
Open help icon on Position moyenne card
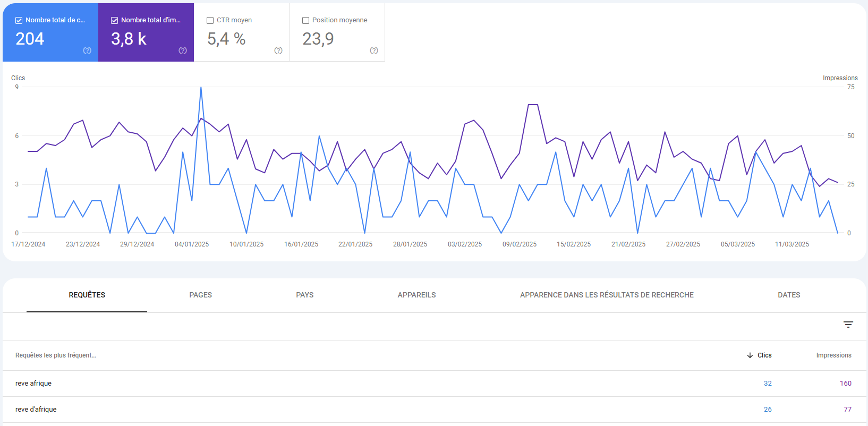tap(374, 50)
